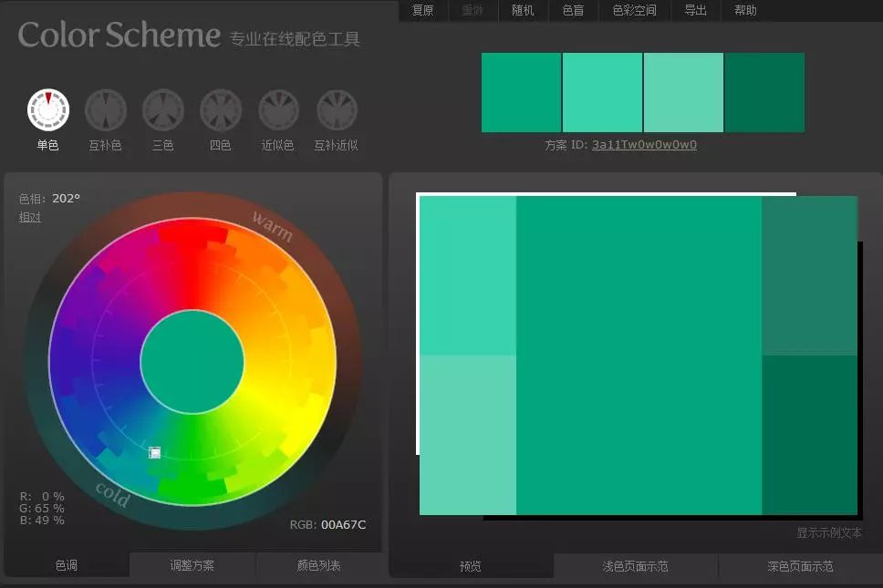Image resolution: width=883 pixels, height=588 pixels.
Task: Open the 帮助 help menu
Action: click(745, 11)
